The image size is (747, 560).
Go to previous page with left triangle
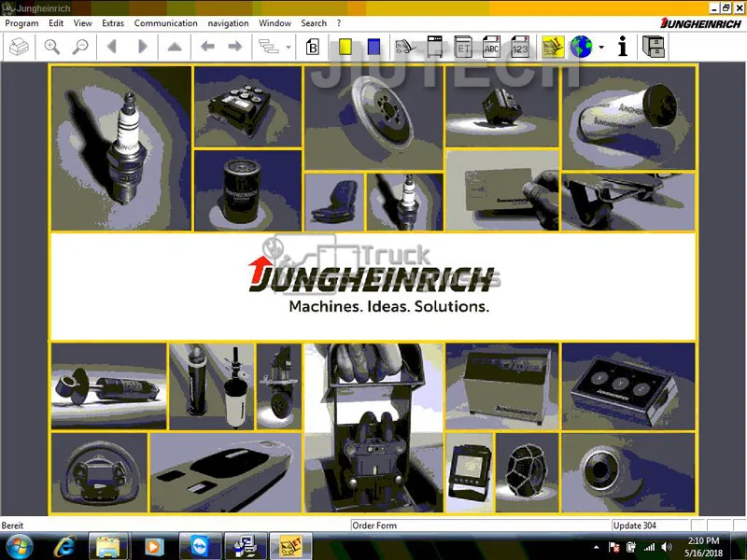point(112,47)
